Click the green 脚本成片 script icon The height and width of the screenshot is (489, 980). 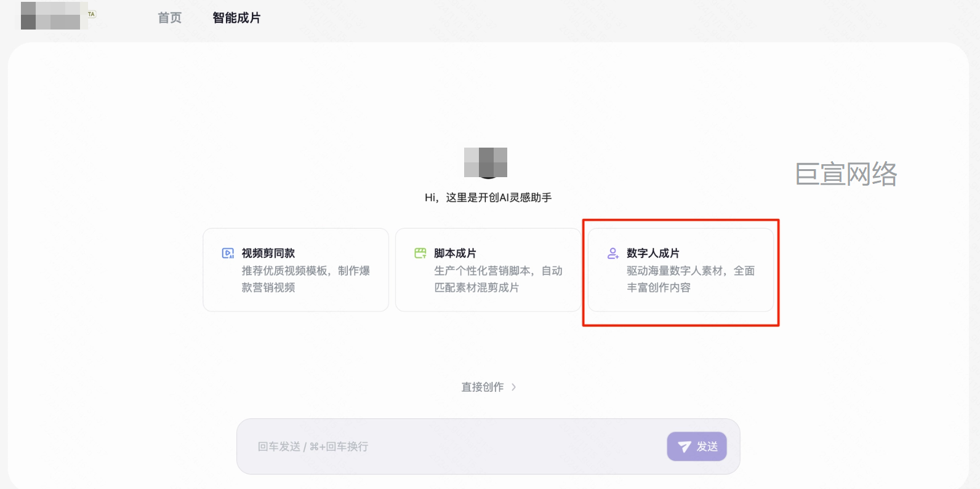(419, 253)
